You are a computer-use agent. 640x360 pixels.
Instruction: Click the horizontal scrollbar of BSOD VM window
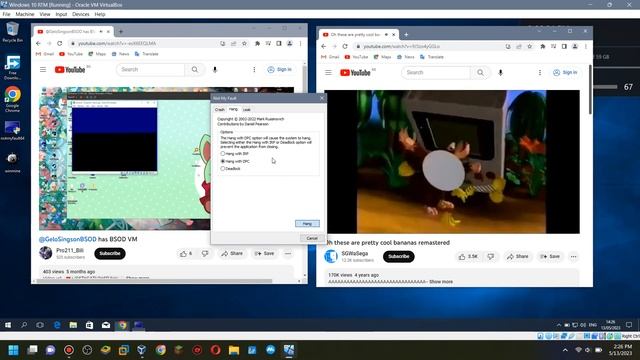pyautogui.click(x=154, y=281)
